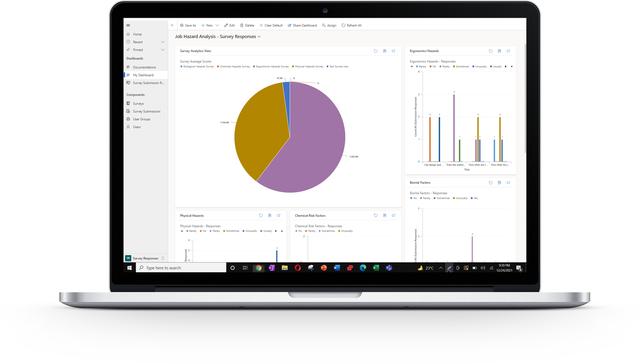Image resolution: width=644 pixels, height=364 pixels.
Task: Click the Windows taskbar search box
Action: (181, 268)
